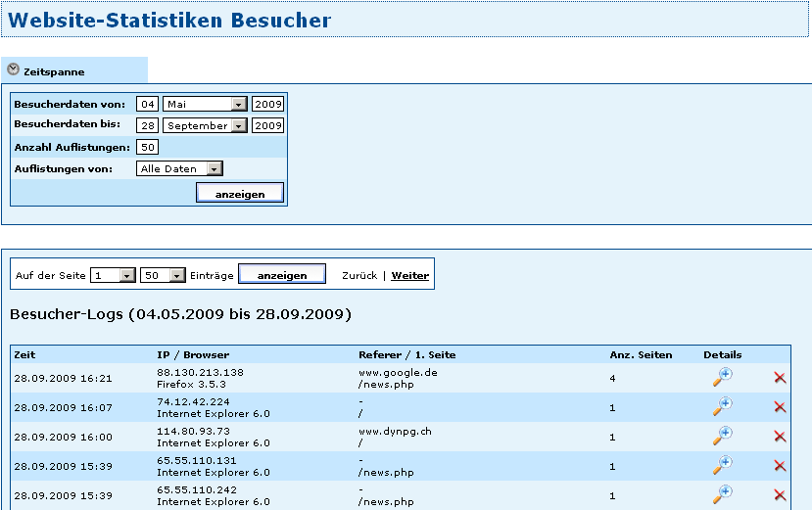This screenshot has width=812, height=510.
Task: Open details for the 65.55.110.131 visitor
Action: [722, 465]
